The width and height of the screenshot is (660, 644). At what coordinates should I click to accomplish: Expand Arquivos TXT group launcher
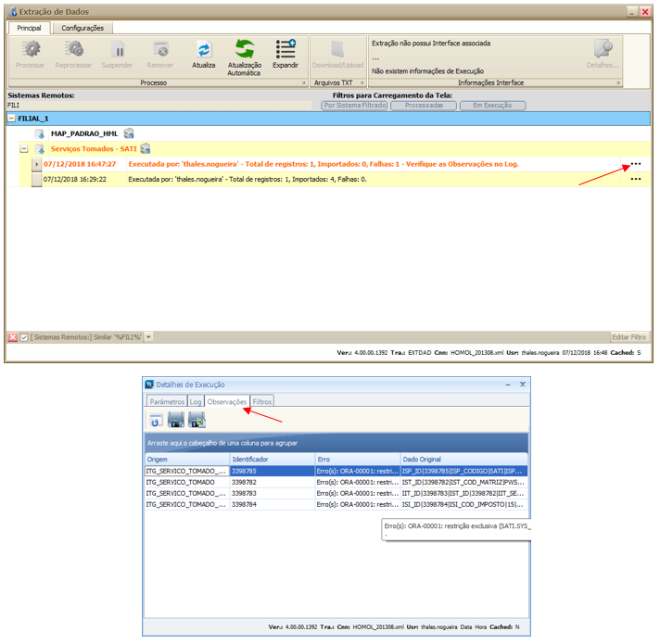pos(362,82)
